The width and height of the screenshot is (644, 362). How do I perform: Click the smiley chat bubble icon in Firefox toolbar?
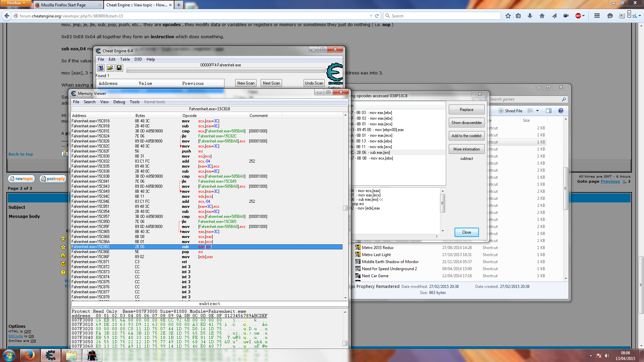point(610,16)
